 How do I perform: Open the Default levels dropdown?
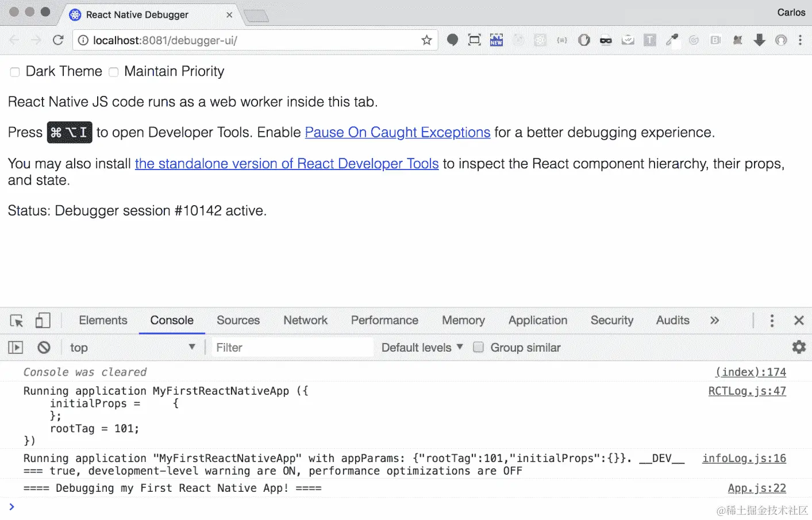pyautogui.click(x=422, y=347)
